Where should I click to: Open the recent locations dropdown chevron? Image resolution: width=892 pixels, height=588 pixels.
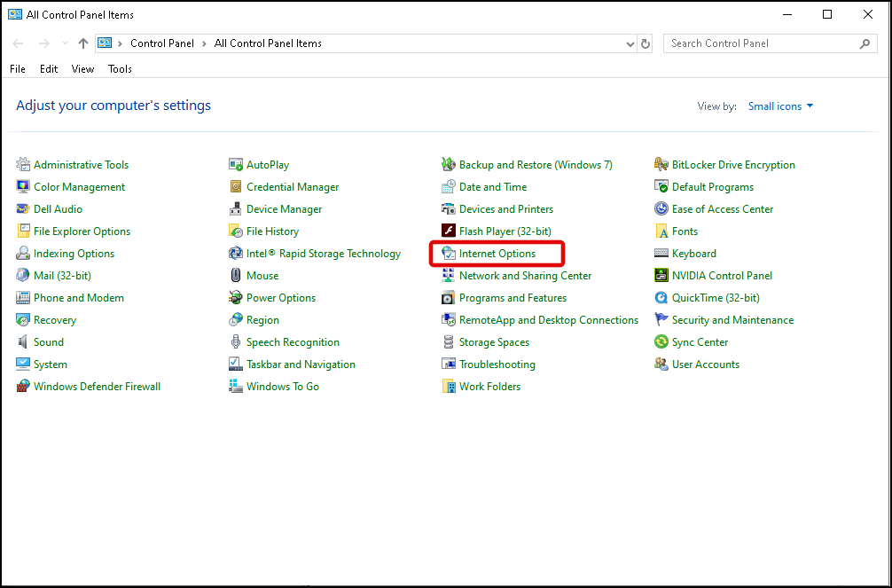[x=65, y=43]
